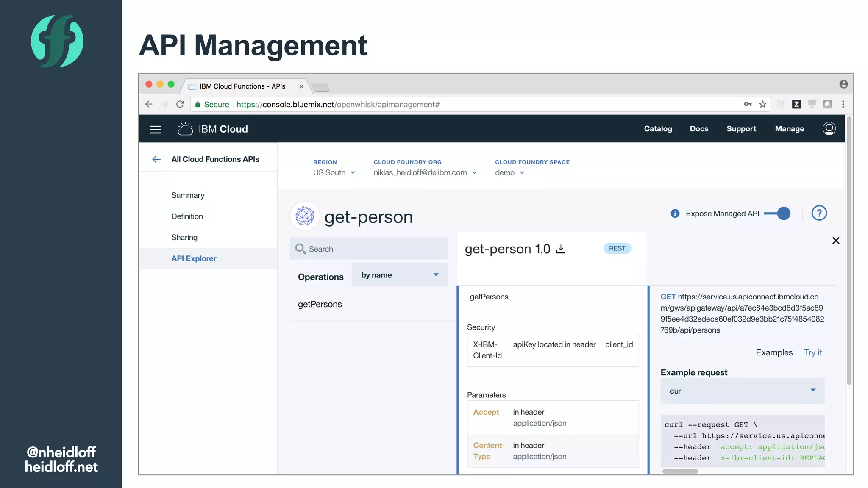Click the search magnifier icon
The image size is (868, 488).
coord(300,249)
